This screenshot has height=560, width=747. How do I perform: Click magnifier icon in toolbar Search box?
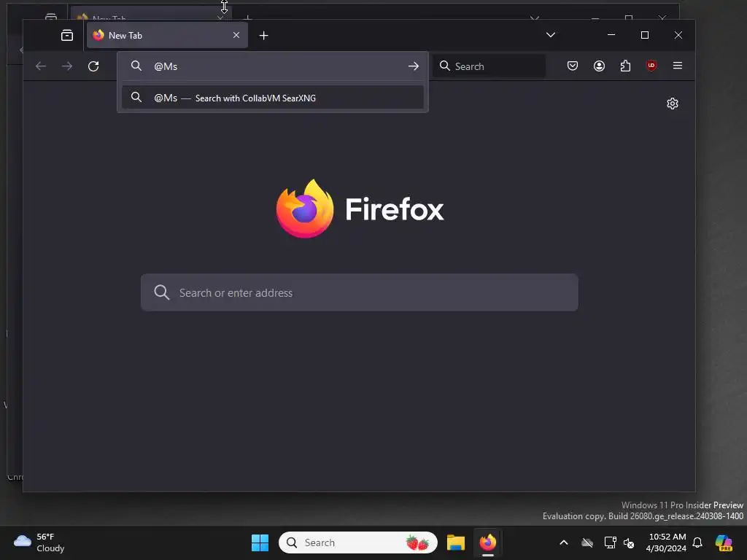[x=444, y=66]
